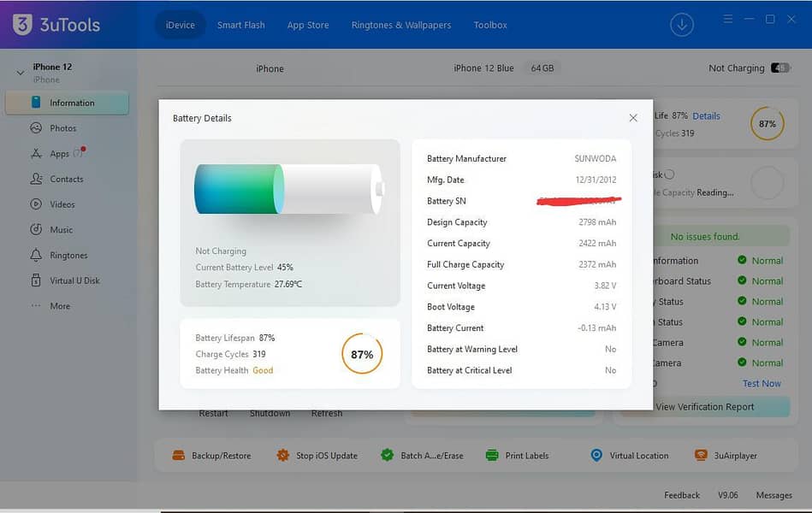812x513 pixels.
Task: Click the Stop iOS Update gear icon
Action: pos(282,456)
